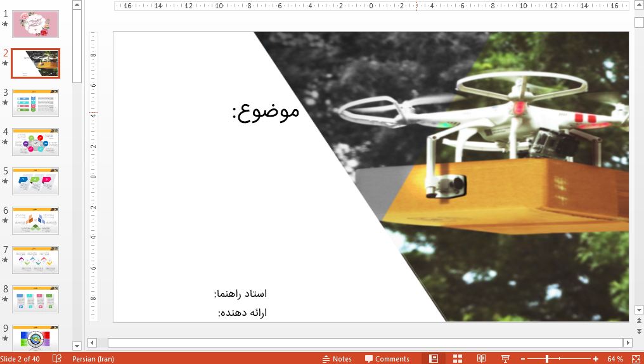Image resolution: width=644 pixels, height=364 pixels.
Task: Click the zoom out minus icon
Action: pos(523,359)
